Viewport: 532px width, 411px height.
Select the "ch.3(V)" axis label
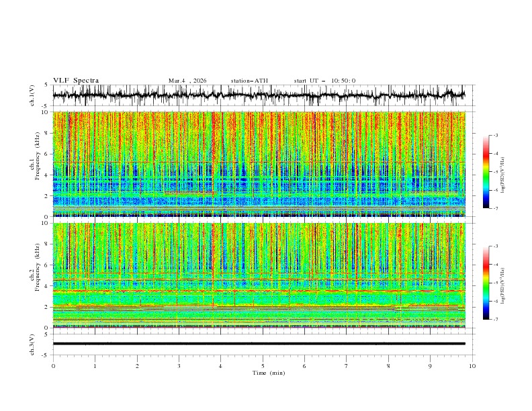[32, 345]
